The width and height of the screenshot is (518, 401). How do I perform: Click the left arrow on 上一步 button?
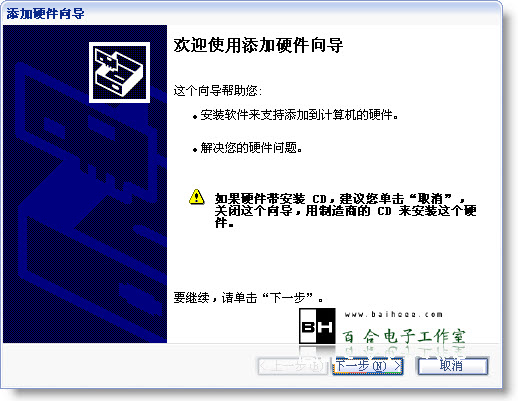pos(263,366)
